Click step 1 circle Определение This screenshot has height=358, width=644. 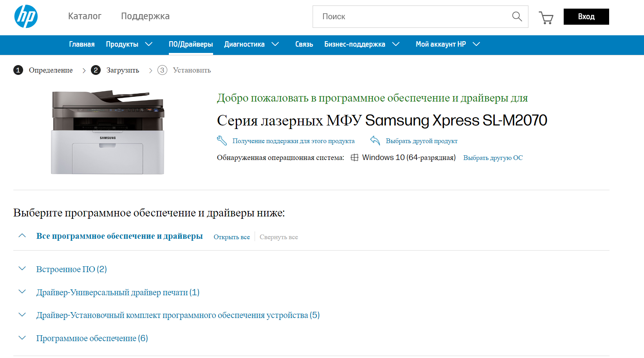click(18, 70)
